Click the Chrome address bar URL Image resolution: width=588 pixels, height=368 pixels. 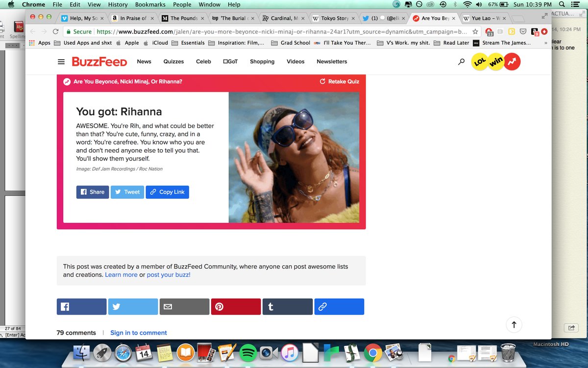tap(282, 31)
